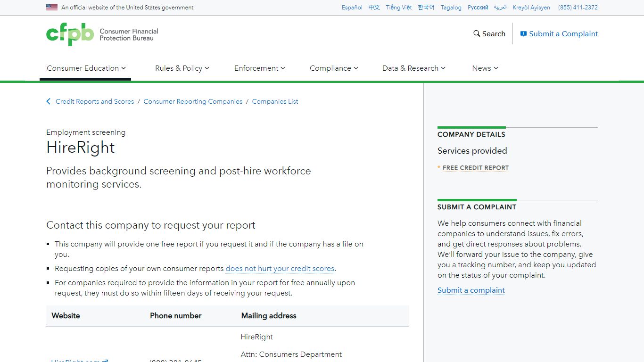Click 'An official website' government banner text
644x362 pixels.
coord(127,8)
